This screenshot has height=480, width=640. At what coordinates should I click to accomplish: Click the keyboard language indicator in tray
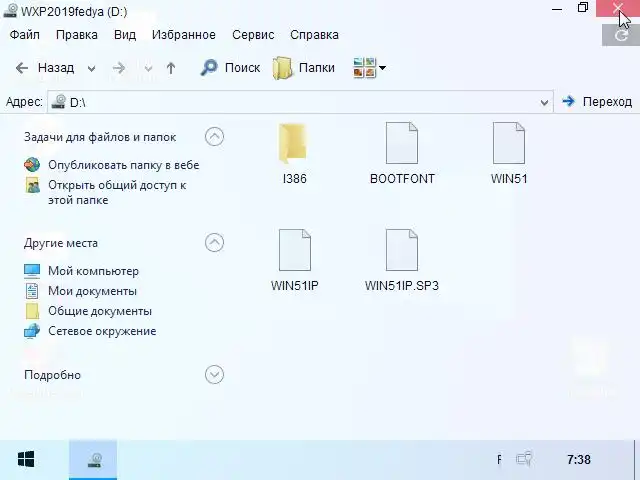tap(499, 460)
